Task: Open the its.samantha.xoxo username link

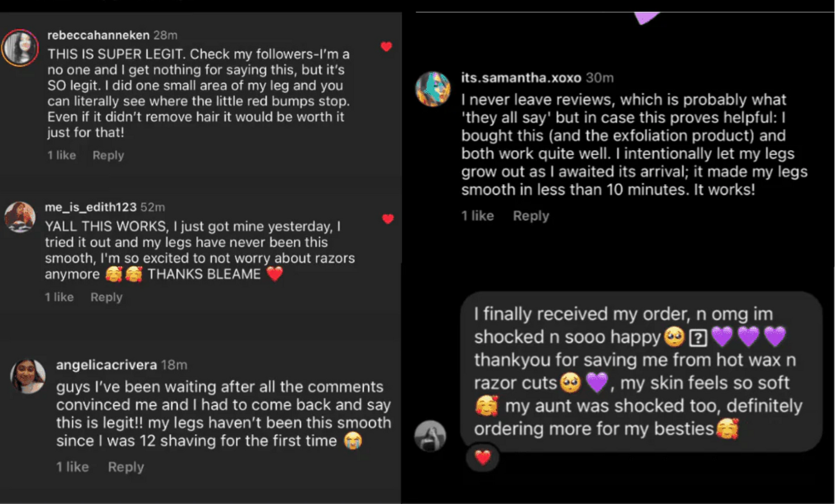Action: [521, 78]
